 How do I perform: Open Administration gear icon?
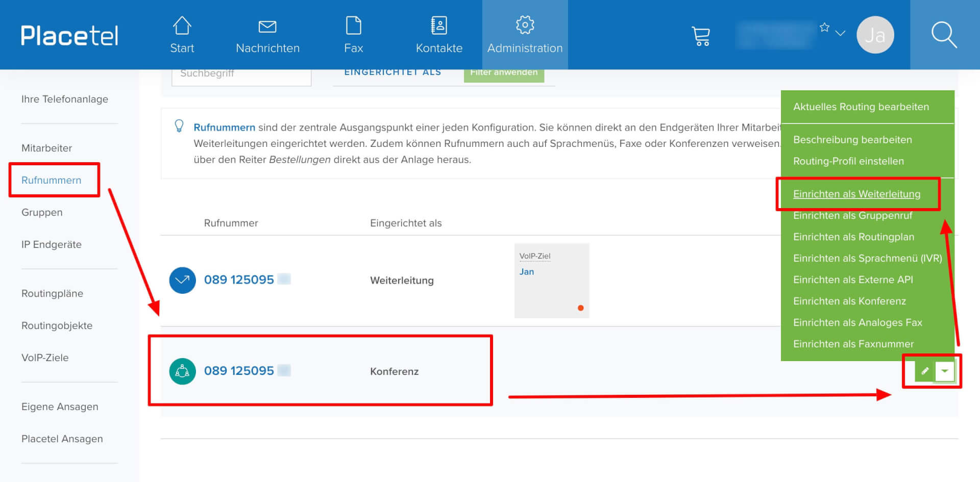coord(525,25)
